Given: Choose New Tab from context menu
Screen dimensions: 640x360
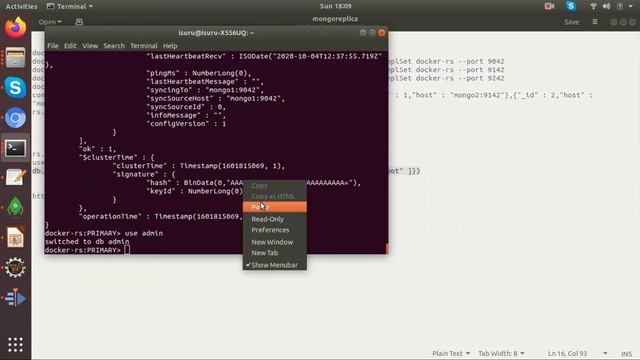Looking at the screenshot, I should point(275,253).
